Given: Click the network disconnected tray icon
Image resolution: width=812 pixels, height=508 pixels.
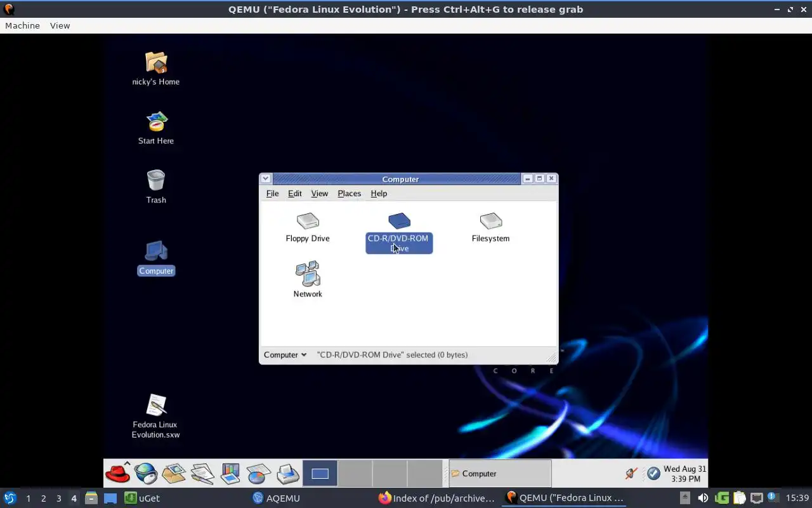Looking at the screenshot, I should click(631, 473).
